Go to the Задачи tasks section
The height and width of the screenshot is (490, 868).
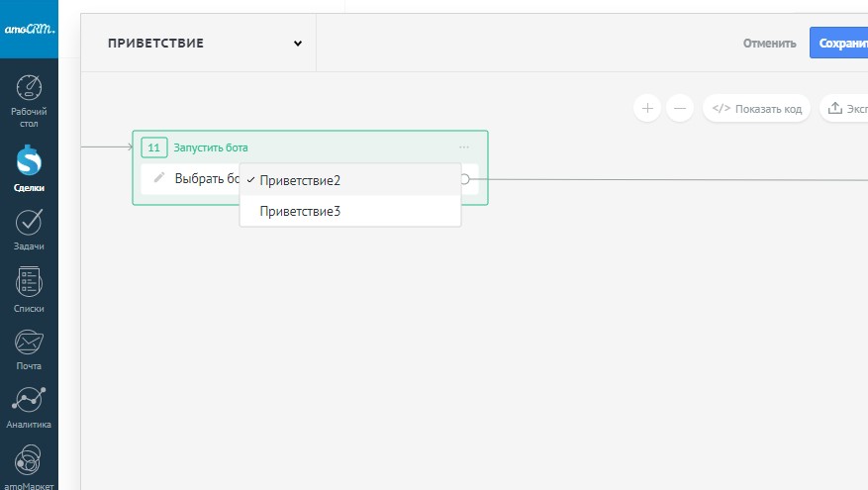29,223
